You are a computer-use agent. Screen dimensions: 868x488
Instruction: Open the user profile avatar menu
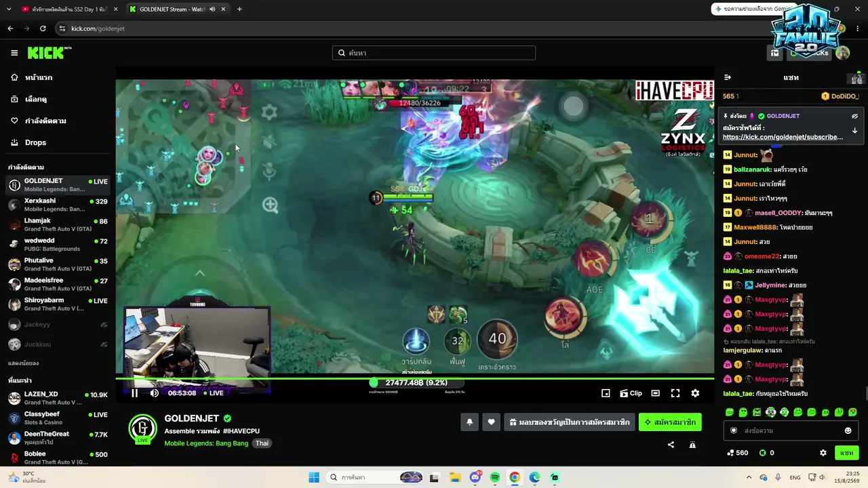[x=842, y=53]
